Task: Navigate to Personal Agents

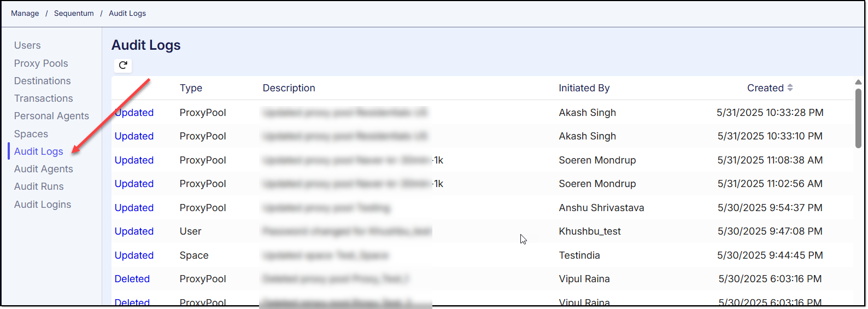Action: click(x=51, y=116)
